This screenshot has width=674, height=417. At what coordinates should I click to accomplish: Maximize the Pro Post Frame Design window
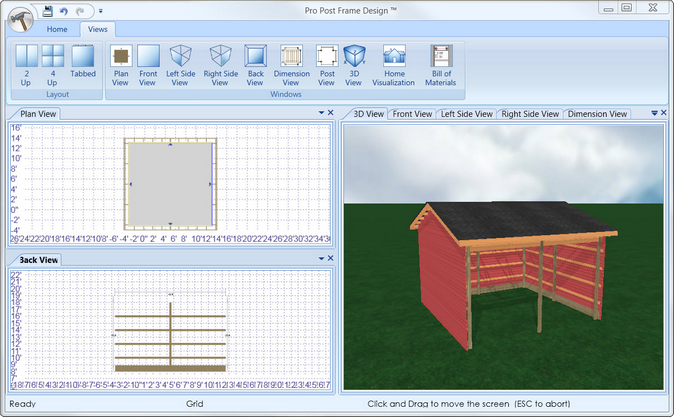(627, 8)
